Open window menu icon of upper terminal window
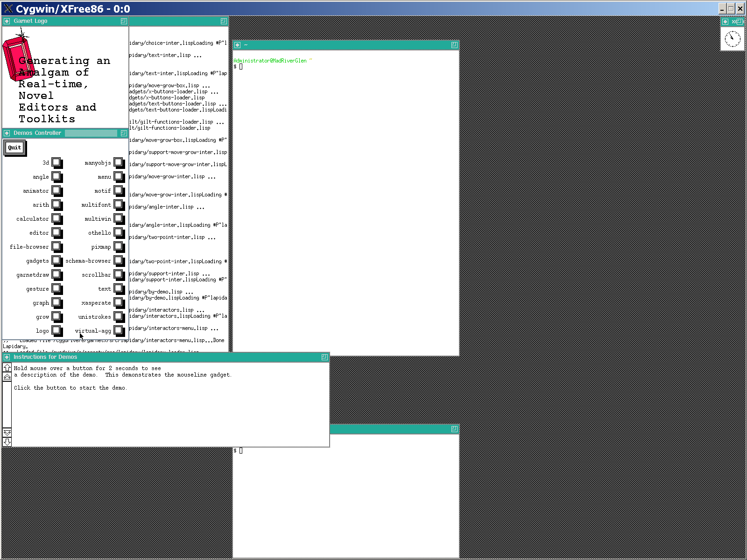 (x=237, y=45)
